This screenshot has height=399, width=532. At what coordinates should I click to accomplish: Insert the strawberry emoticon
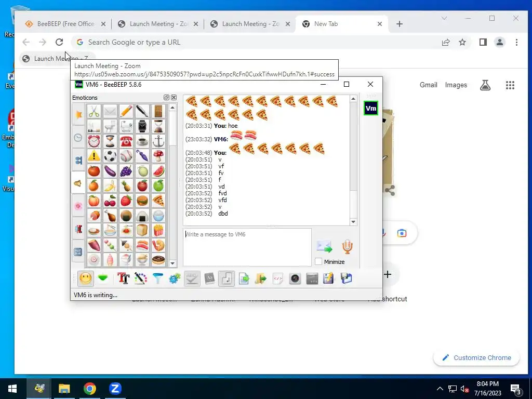point(126,201)
